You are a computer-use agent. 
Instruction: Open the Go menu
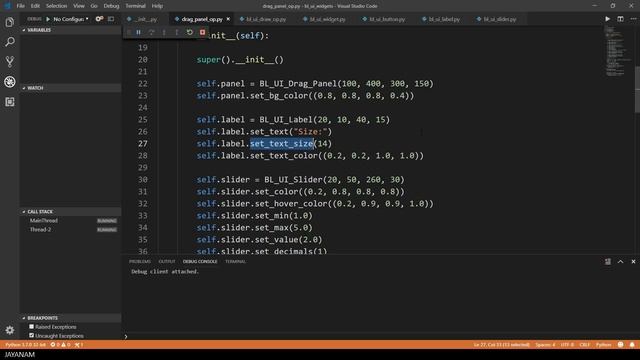coord(94,6)
